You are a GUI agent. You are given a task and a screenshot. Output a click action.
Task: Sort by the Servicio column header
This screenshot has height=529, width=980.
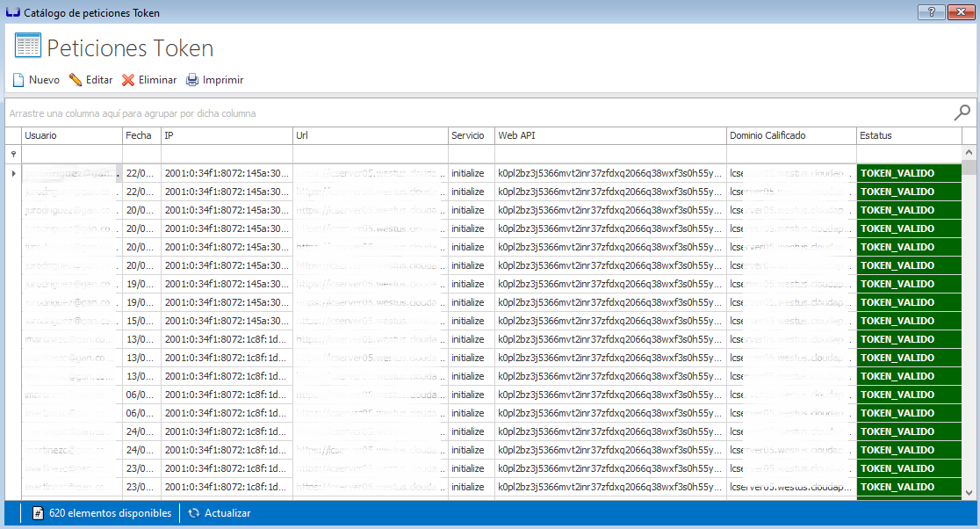472,135
